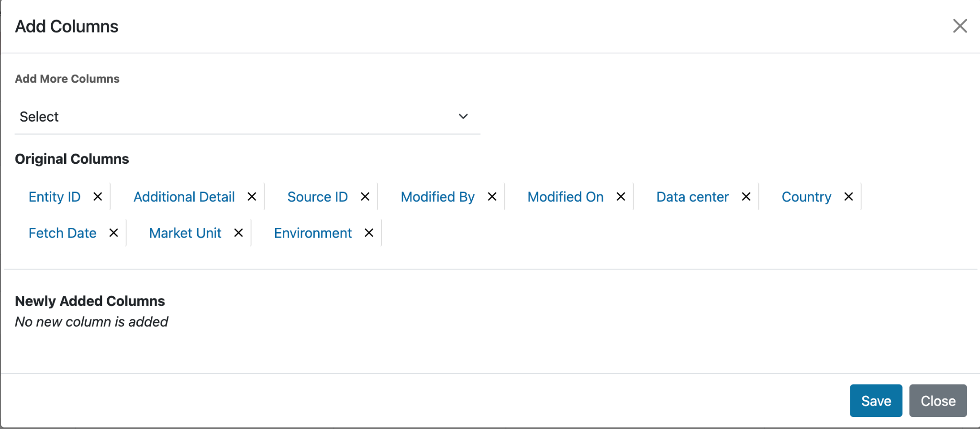Remove the Country column chip
The width and height of the screenshot is (980, 429).
click(x=848, y=197)
